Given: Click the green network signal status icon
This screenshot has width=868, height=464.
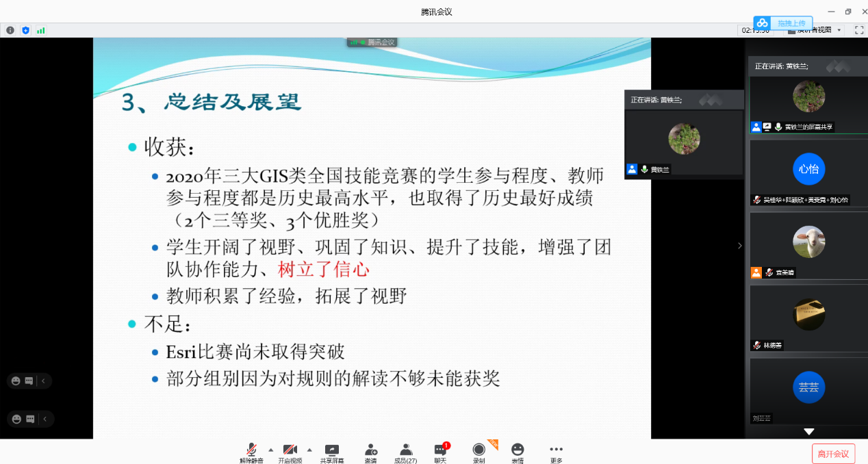Looking at the screenshot, I should click(41, 30).
